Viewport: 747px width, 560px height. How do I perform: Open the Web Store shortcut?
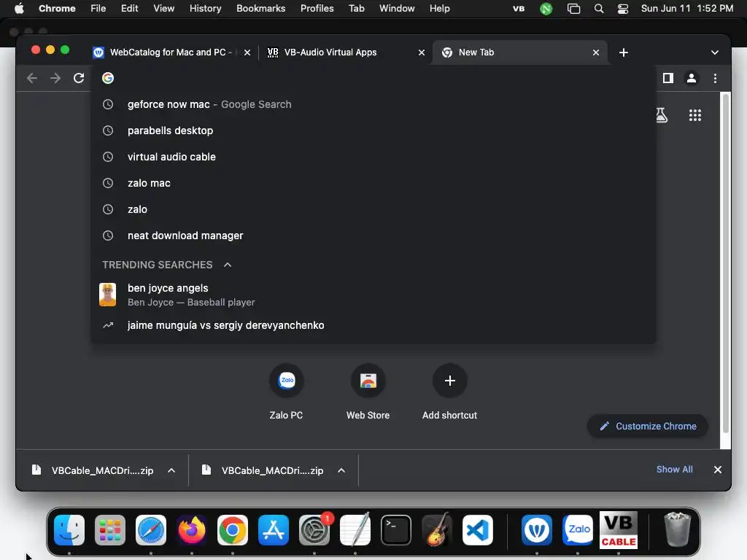[368, 392]
